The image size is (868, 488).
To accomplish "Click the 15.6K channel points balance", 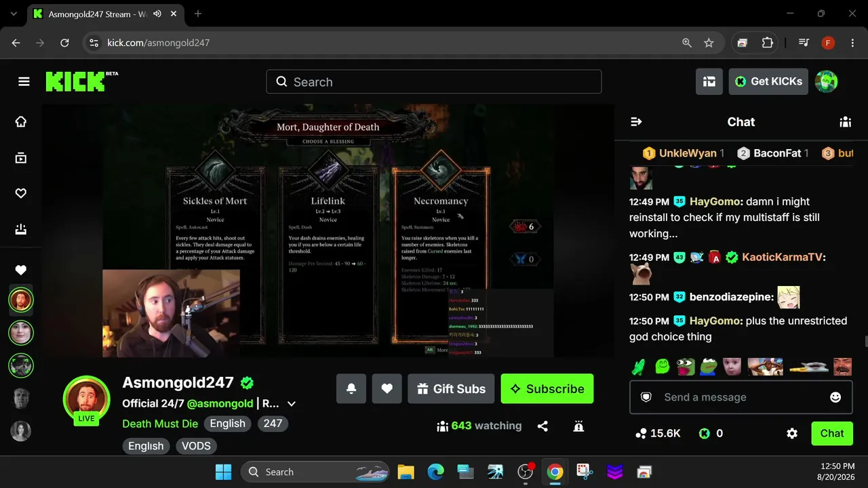I will click(658, 433).
